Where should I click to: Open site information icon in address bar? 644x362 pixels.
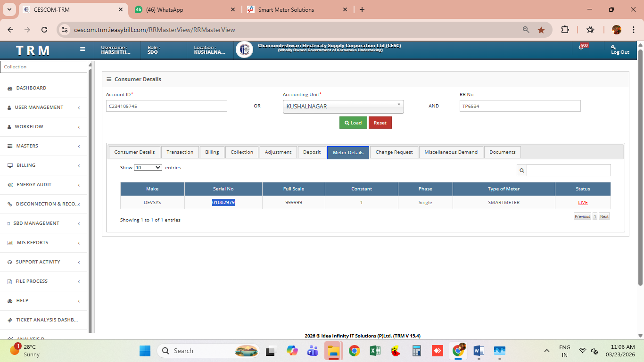65,30
